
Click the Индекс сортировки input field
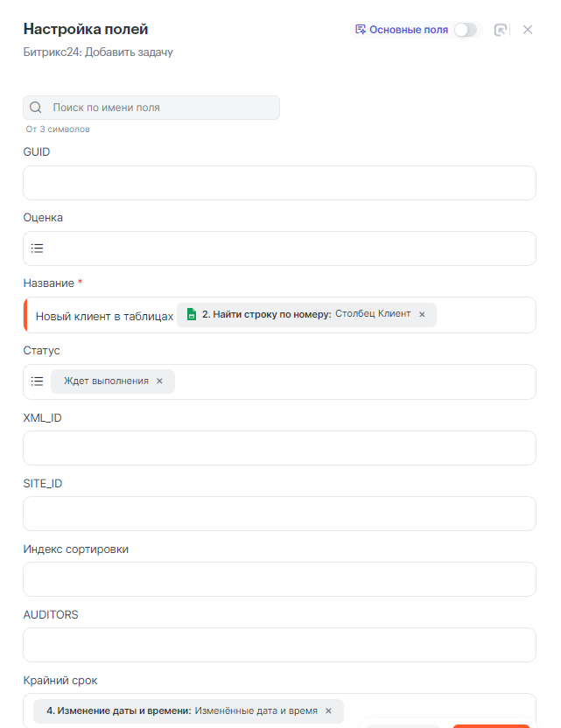(x=279, y=579)
